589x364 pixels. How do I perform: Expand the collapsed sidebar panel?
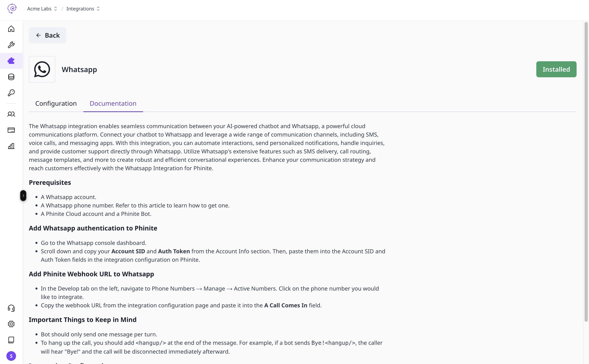click(x=23, y=195)
